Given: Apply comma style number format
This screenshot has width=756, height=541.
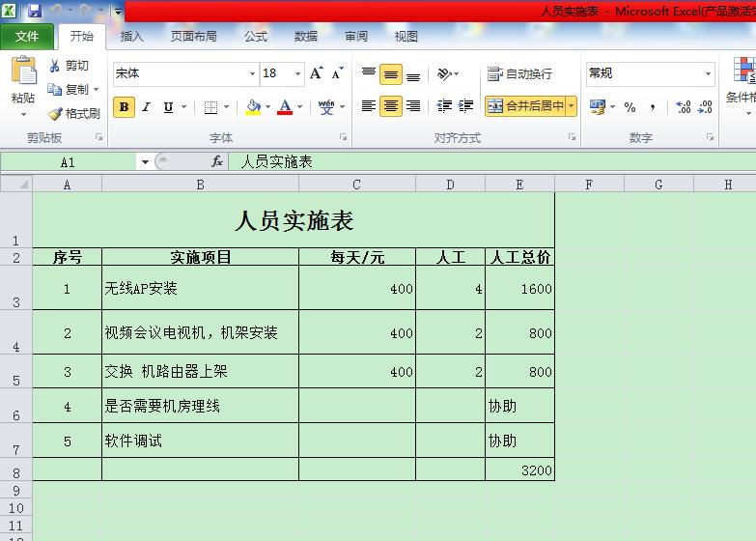Looking at the screenshot, I should [653, 107].
